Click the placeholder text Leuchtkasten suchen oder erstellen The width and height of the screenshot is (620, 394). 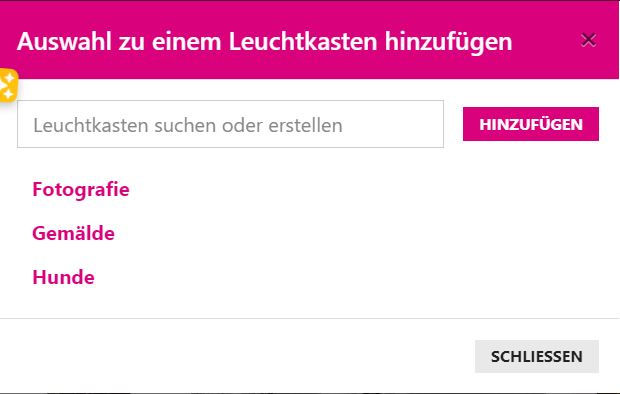[x=188, y=125]
